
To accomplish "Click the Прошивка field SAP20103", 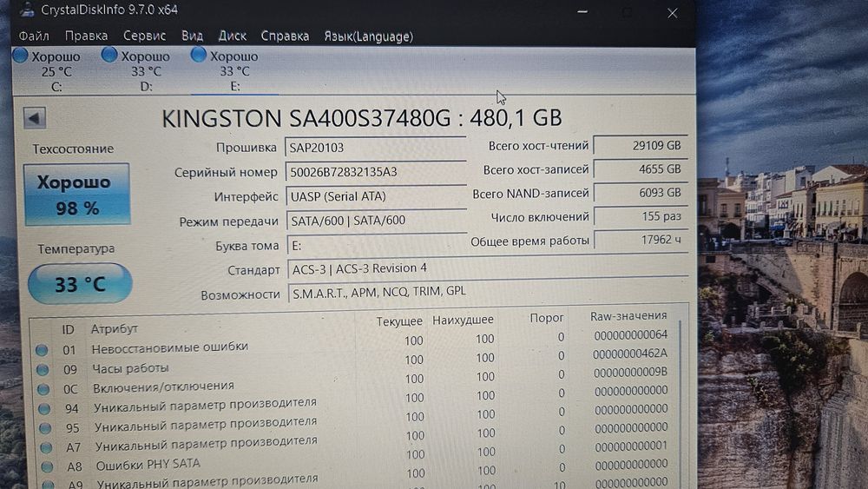I will tap(375, 148).
